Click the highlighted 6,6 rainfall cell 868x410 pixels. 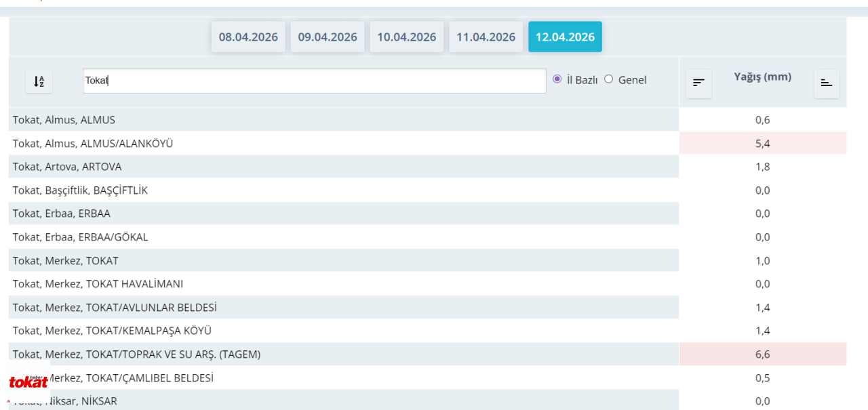tap(763, 354)
